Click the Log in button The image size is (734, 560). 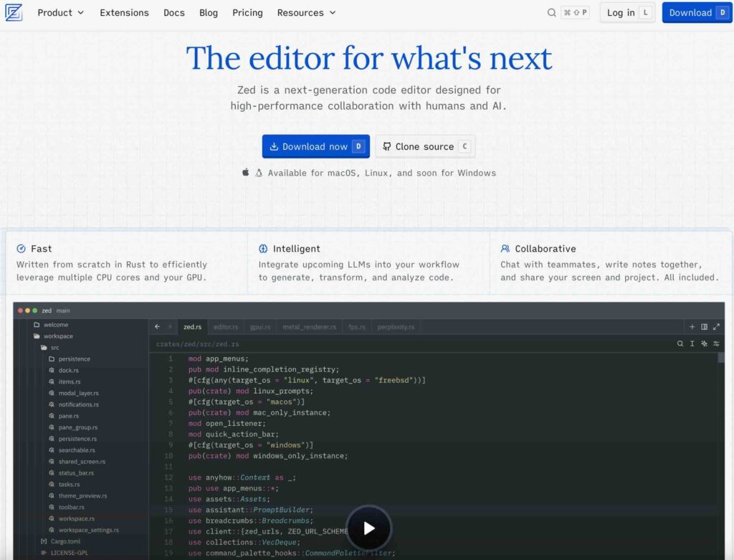tap(627, 13)
